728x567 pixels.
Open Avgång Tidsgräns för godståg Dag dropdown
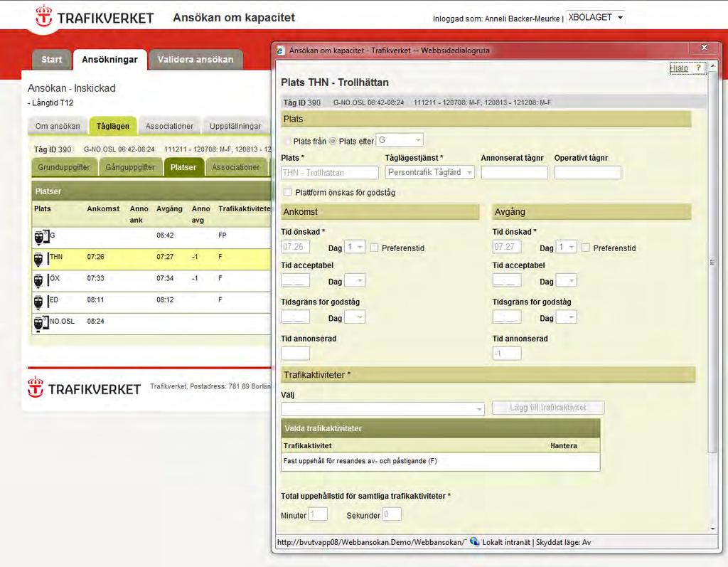coord(566,317)
